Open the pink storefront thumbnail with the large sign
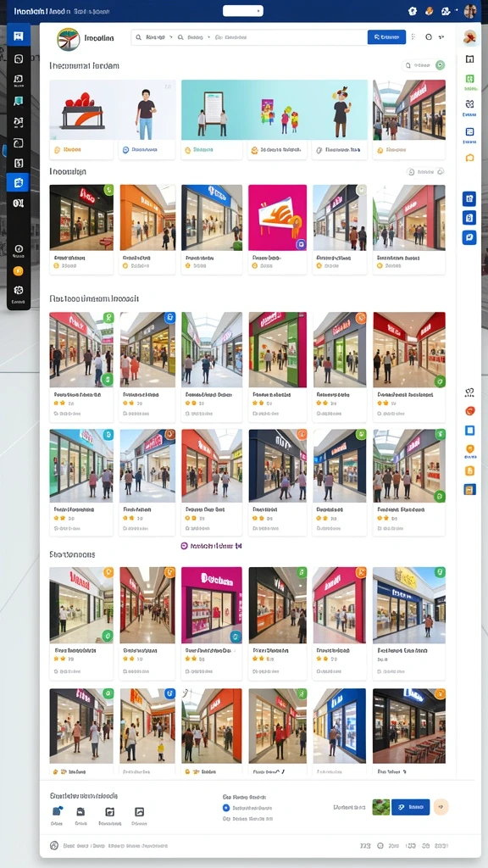This screenshot has height=868, width=488. click(212, 604)
